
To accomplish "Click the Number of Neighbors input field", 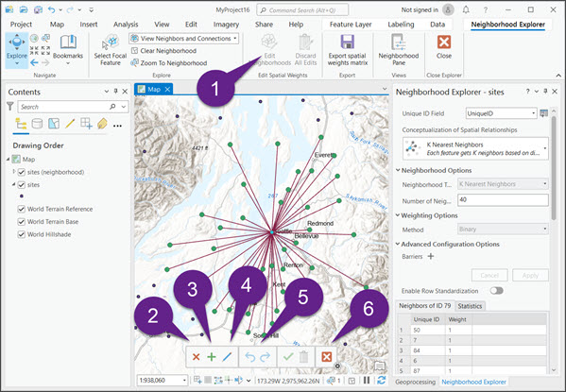I will (503, 200).
